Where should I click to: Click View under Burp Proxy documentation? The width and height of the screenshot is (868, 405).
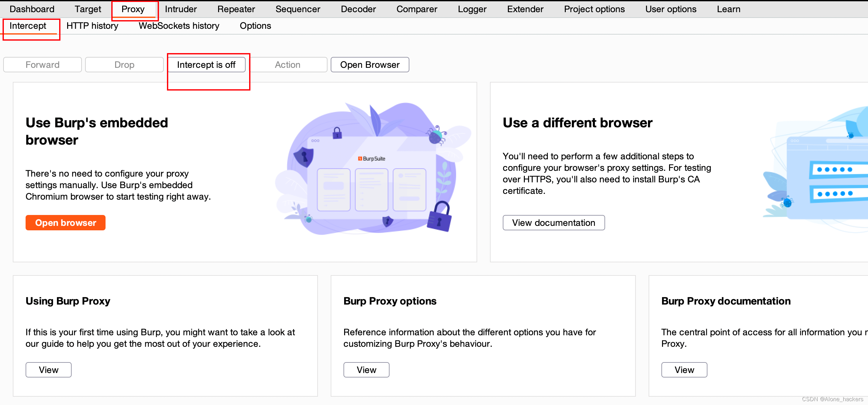click(x=684, y=369)
